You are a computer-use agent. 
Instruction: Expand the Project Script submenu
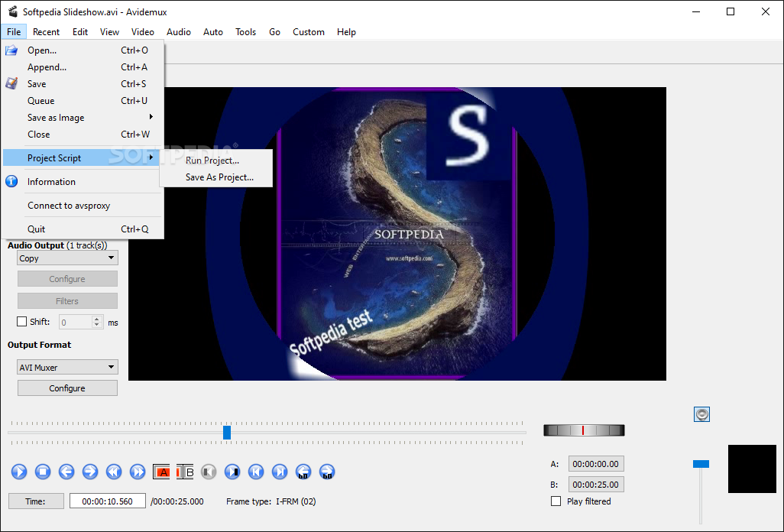point(83,158)
